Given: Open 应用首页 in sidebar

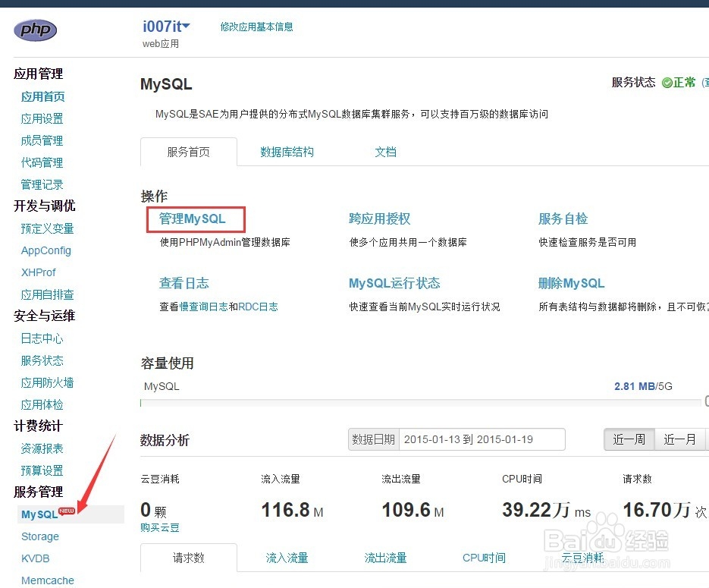Looking at the screenshot, I should pyautogui.click(x=42, y=96).
